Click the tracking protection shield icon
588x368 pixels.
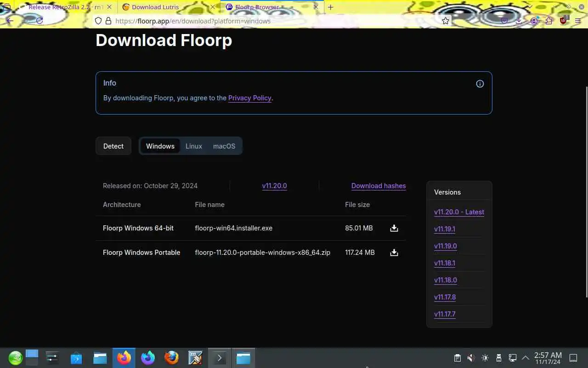[x=98, y=21]
